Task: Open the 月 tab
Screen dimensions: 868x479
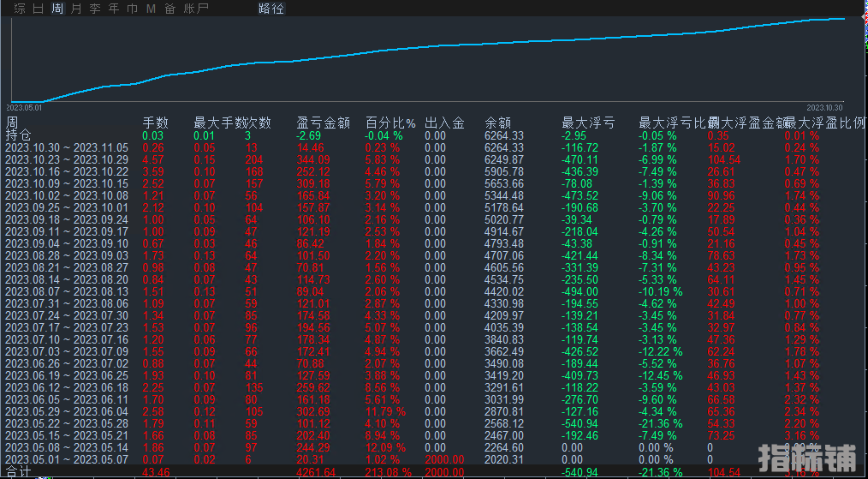Action: tap(76, 9)
